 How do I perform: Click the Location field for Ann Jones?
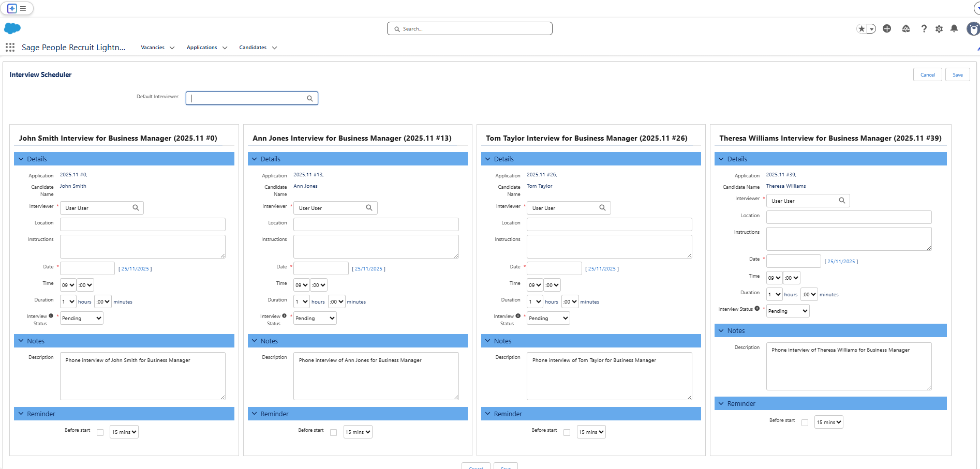pyautogui.click(x=376, y=224)
